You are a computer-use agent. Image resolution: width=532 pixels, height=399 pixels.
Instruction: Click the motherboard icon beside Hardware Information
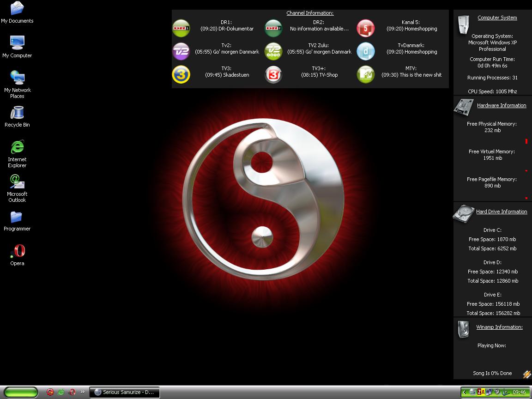tap(464, 107)
